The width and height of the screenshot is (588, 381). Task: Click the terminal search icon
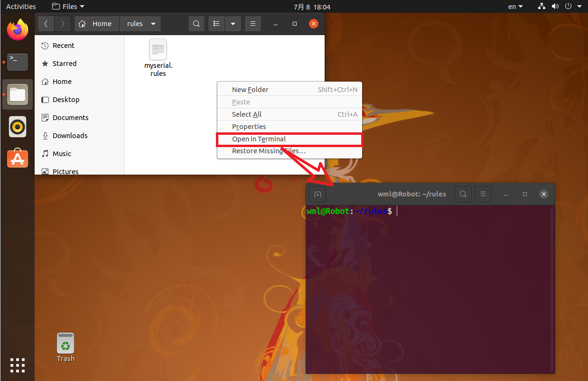[x=463, y=194]
